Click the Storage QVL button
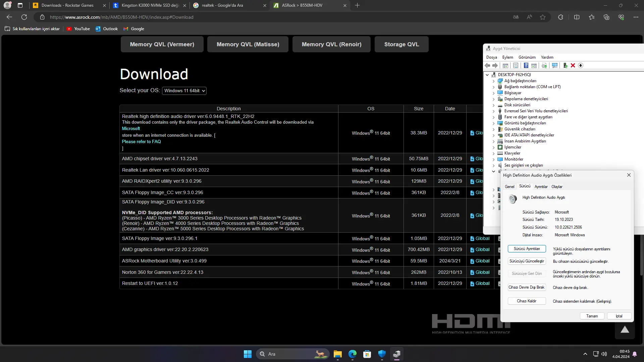The image size is (644, 362). [x=401, y=45]
